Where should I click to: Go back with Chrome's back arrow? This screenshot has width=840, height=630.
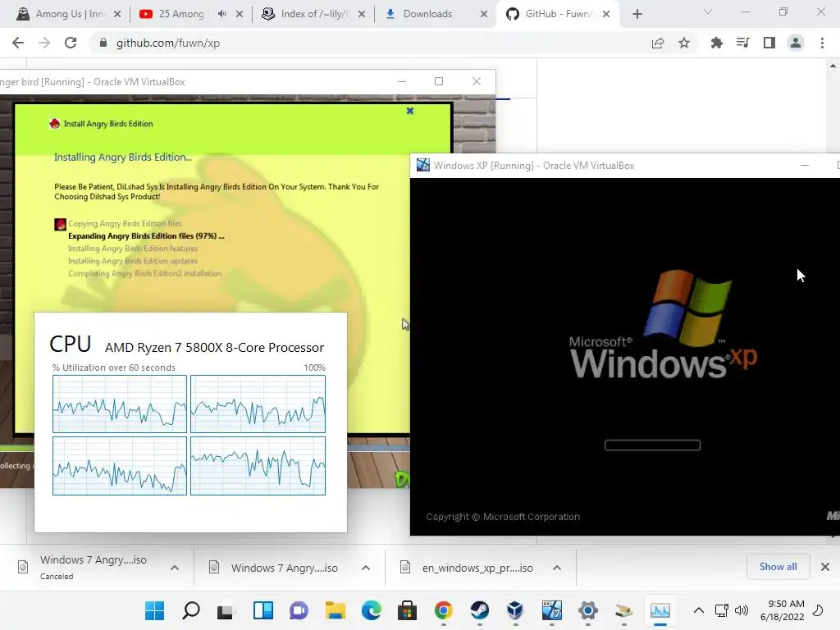(x=18, y=43)
